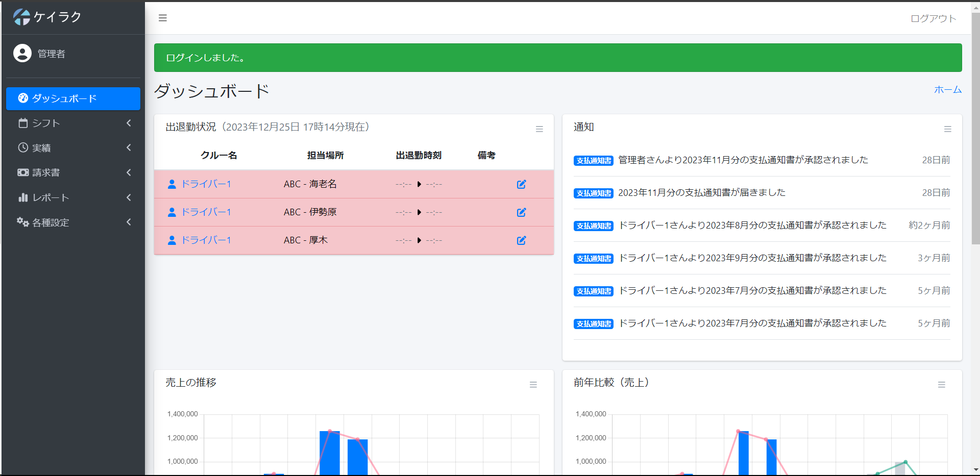Click the 請求書 money bill icon
Viewport: 980px width, 476px height.
tap(23, 172)
